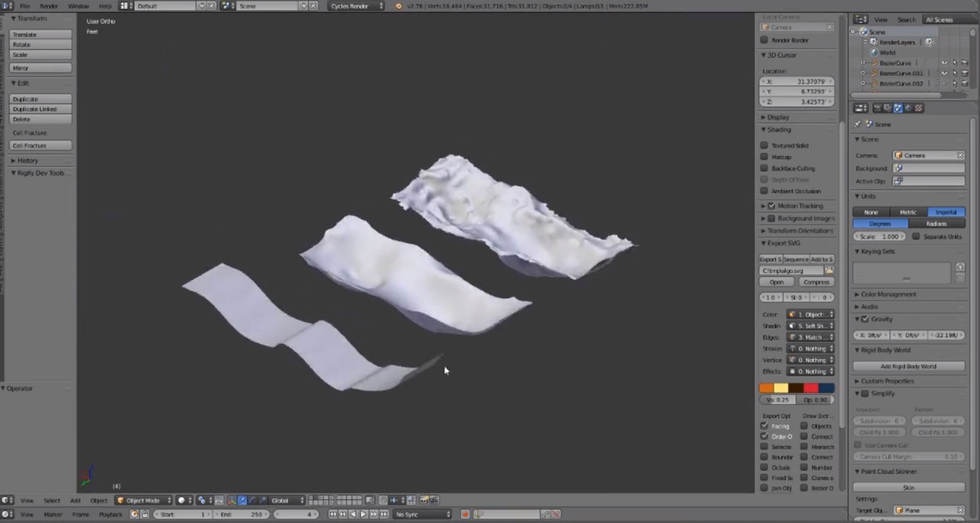Screen dimensions: 980x523
Task: Open the Object Mode dropdown
Action: pyautogui.click(x=144, y=500)
